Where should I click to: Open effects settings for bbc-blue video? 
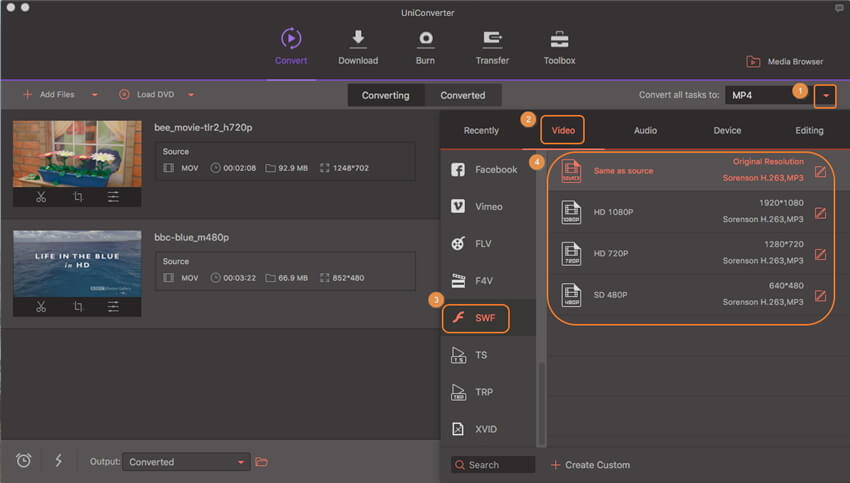[x=113, y=307]
